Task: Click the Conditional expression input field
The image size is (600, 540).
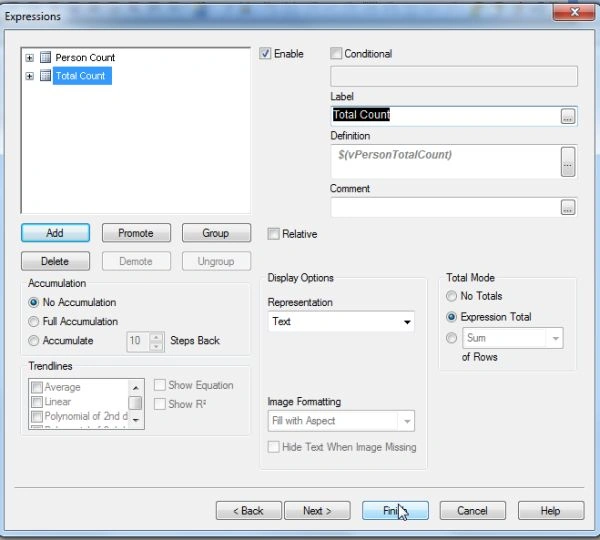Action: 454,76
